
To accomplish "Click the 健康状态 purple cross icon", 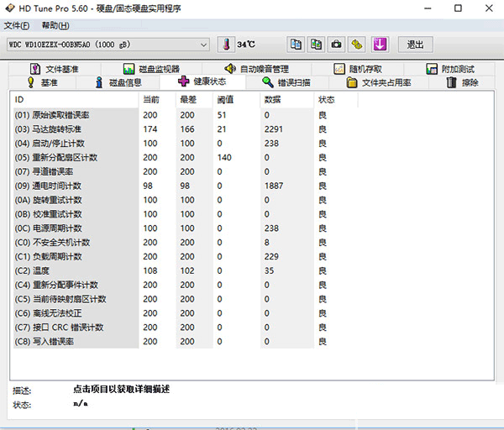I will (x=183, y=81).
